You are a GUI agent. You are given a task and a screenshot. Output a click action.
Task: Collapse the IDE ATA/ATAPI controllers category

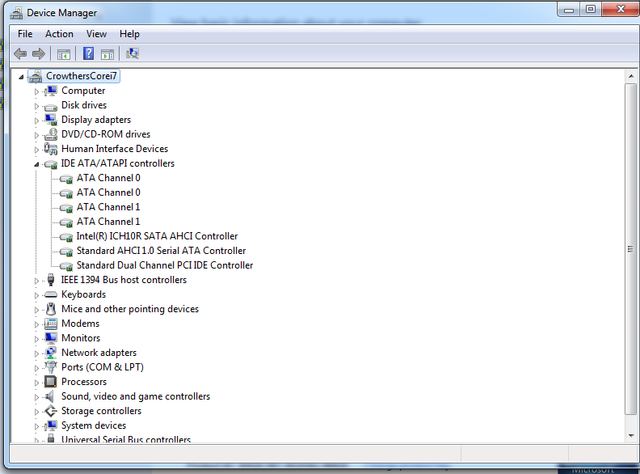[x=36, y=164]
